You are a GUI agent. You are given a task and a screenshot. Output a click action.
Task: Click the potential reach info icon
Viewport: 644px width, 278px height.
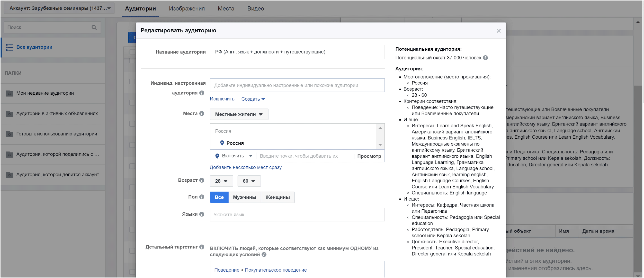[485, 58]
